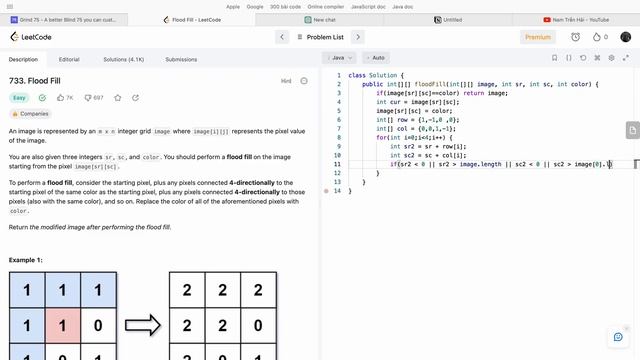This screenshot has width=640, height=360.
Task: Go to the previous problem arrow
Action: coord(282,37)
